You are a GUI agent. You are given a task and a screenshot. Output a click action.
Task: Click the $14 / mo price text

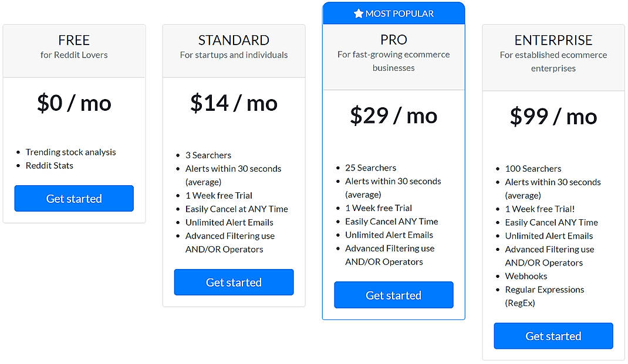pos(234,103)
